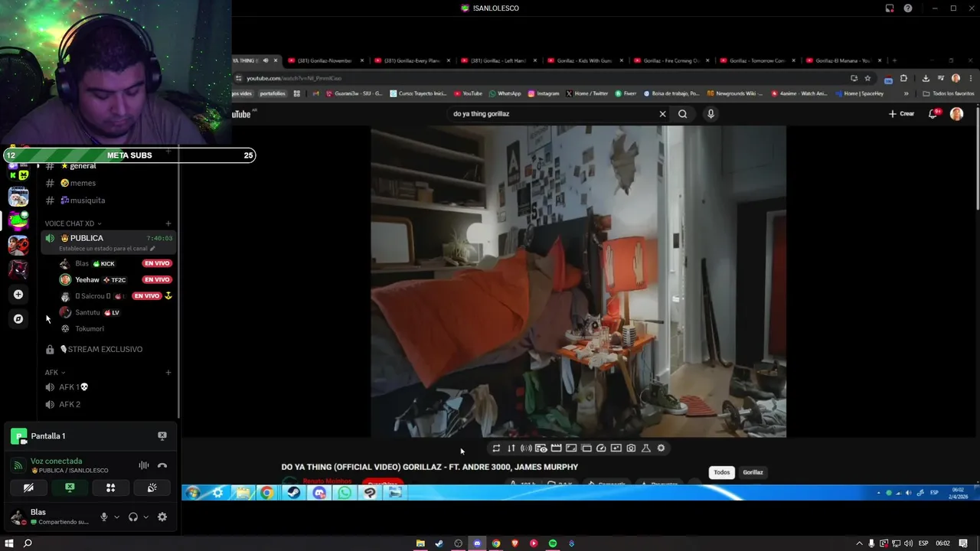
Task: Open the WhatsApp bookmark
Action: tap(505, 93)
